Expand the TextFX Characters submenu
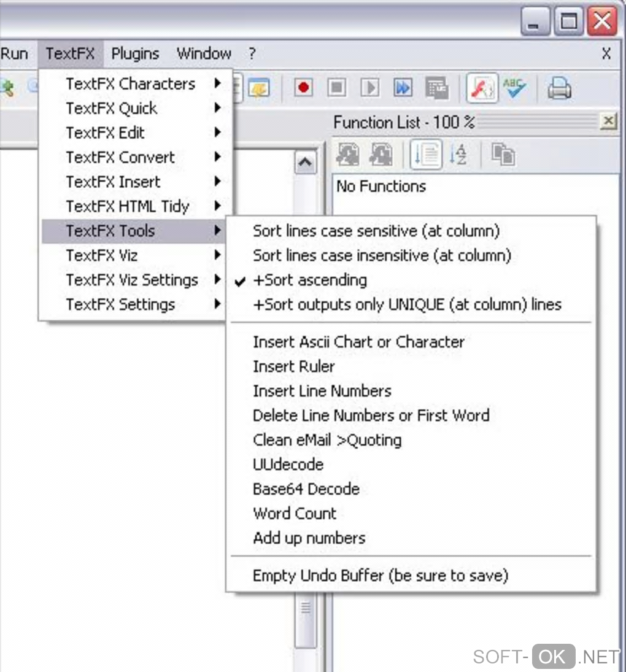The width and height of the screenshot is (626, 672). point(133,84)
